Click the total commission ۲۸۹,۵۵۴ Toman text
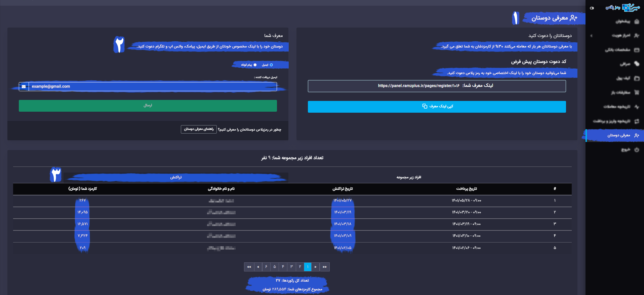The width and height of the screenshot is (644, 295). (x=292, y=289)
